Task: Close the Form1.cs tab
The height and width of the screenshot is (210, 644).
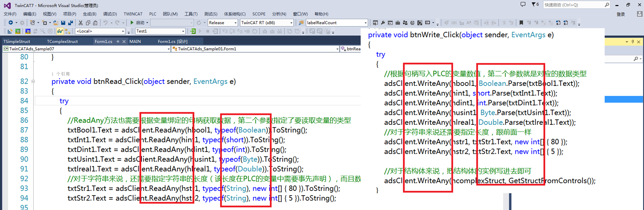Action: (124, 41)
